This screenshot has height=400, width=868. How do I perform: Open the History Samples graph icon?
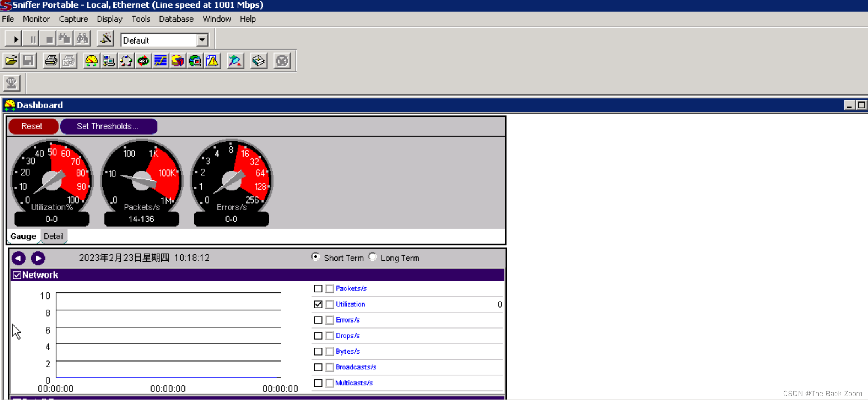coord(161,61)
